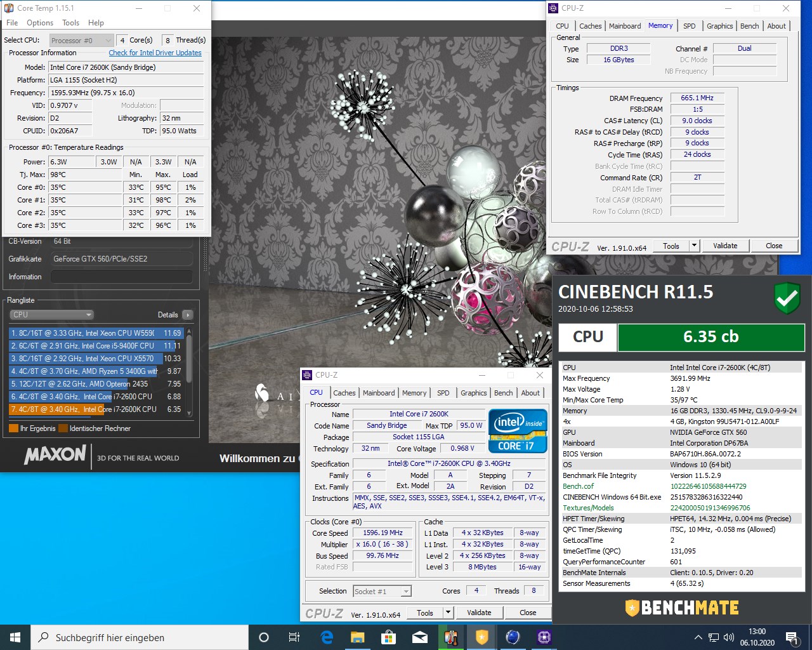Open Core Temp Tools menu
812x650 pixels.
(71, 23)
